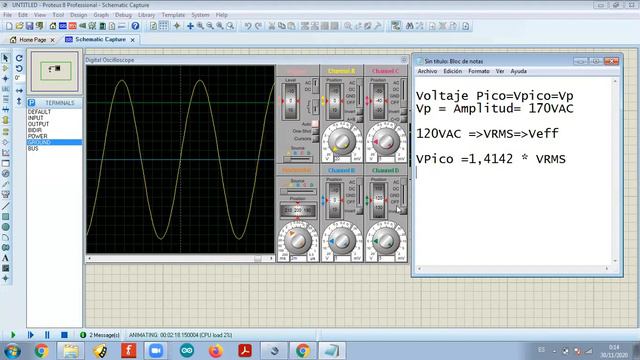
Task: Click the cut scissors icon
Action: 271,26
